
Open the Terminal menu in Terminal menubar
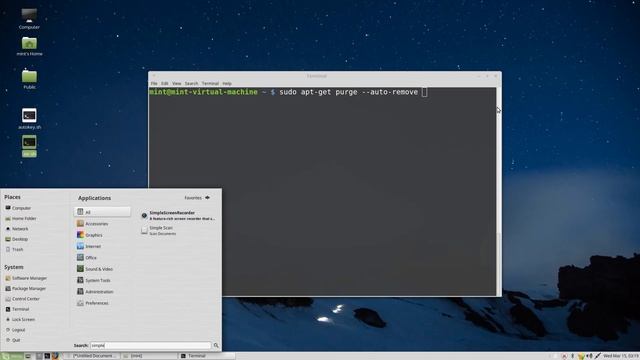coord(210,83)
